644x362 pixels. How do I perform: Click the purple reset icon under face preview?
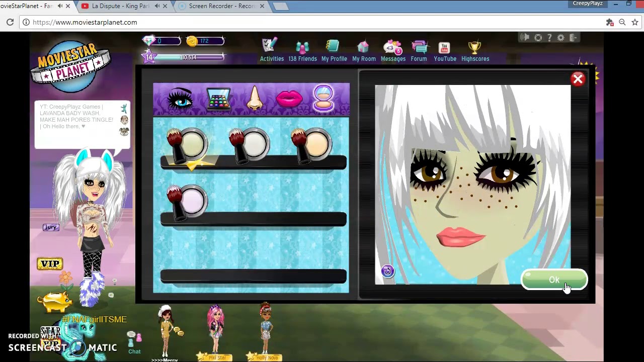pos(387,271)
